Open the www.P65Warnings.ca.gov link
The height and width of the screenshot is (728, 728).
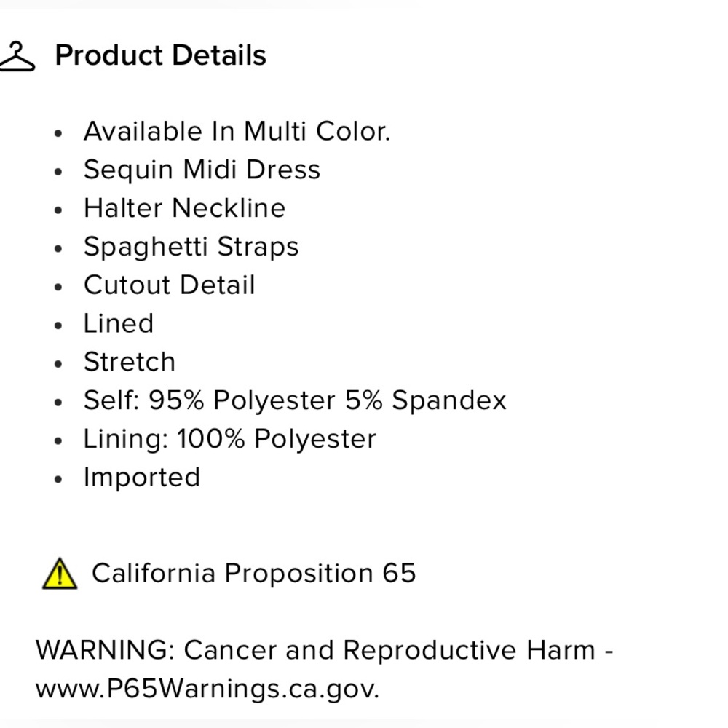coord(207,689)
